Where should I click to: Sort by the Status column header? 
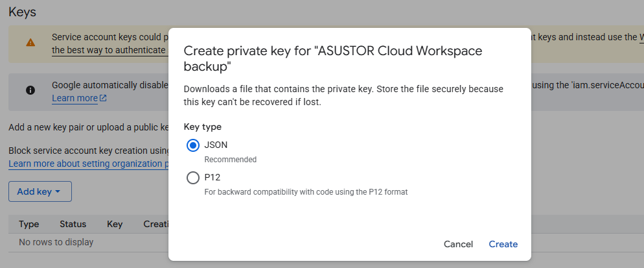[x=73, y=225]
